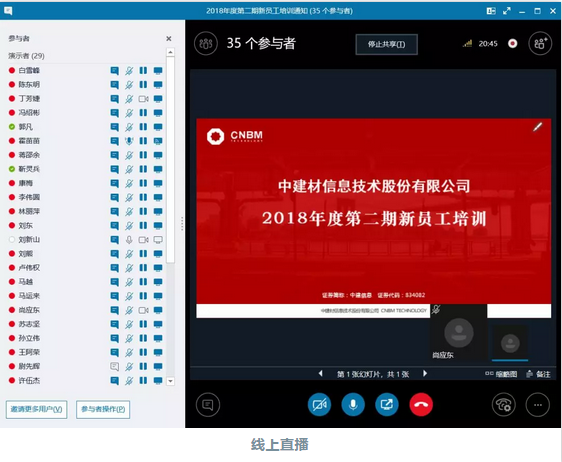Toggle microphone mute for 王阿荣
The width and height of the screenshot is (562, 462).
[129, 352]
